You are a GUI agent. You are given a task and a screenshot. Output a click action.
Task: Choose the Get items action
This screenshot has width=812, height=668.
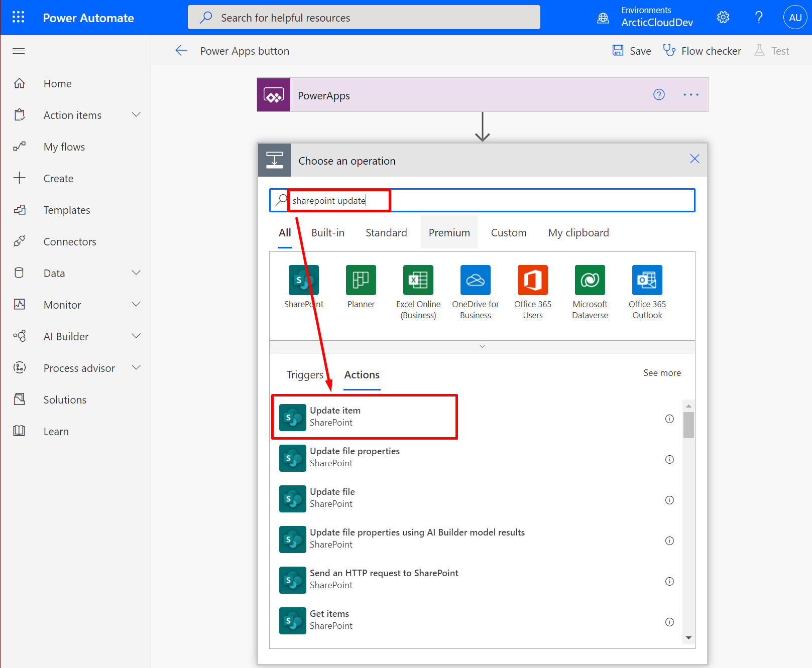[476, 620]
